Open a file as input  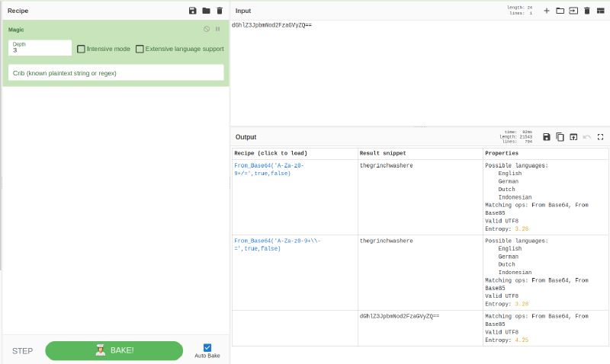tap(573, 11)
